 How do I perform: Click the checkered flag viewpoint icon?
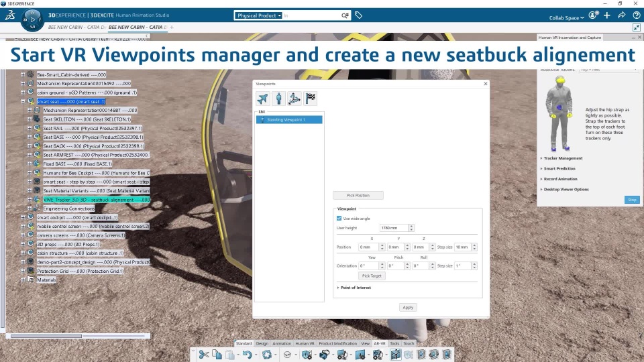click(x=311, y=99)
